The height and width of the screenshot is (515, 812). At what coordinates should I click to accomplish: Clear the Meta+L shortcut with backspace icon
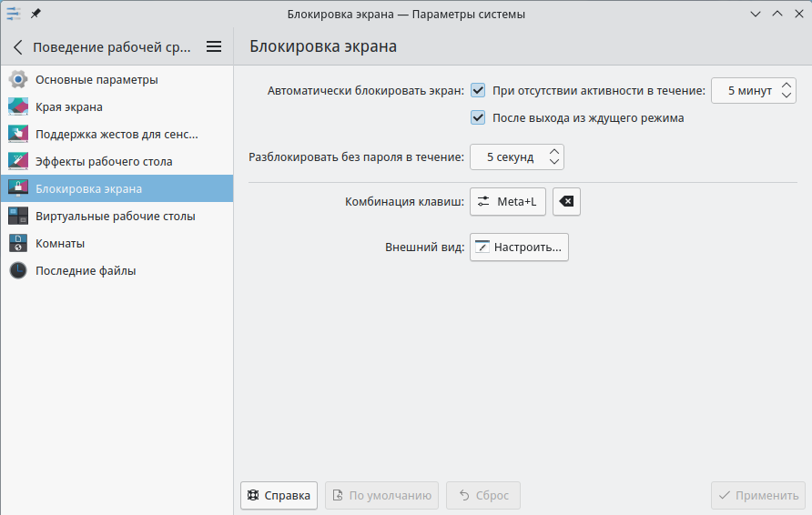tap(566, 201)
